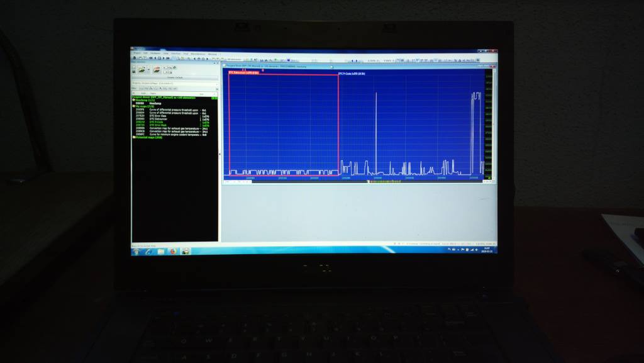Click the DTC P-Code label in the graph
Image resolution: width=644 pixels, height=363 pixels.
(352, 74)
